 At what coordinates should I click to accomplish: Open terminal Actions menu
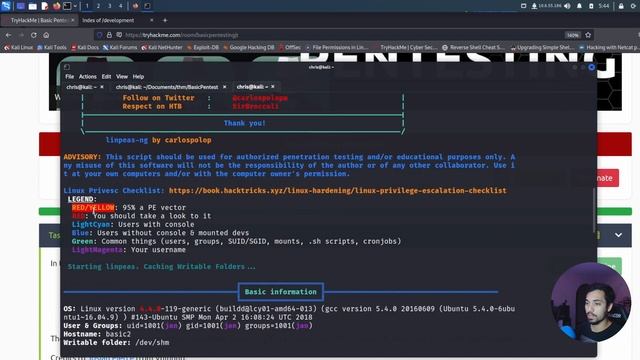tap(87, 76)
